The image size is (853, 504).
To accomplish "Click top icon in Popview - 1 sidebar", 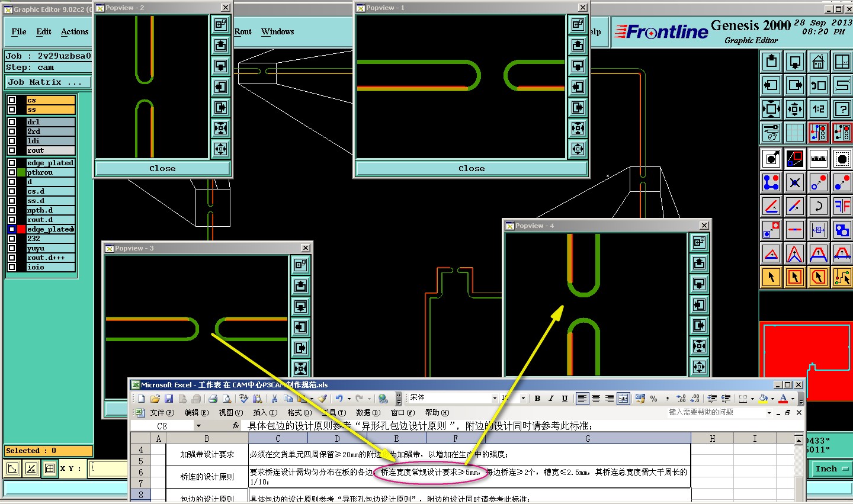I will (x=578, y=24).
